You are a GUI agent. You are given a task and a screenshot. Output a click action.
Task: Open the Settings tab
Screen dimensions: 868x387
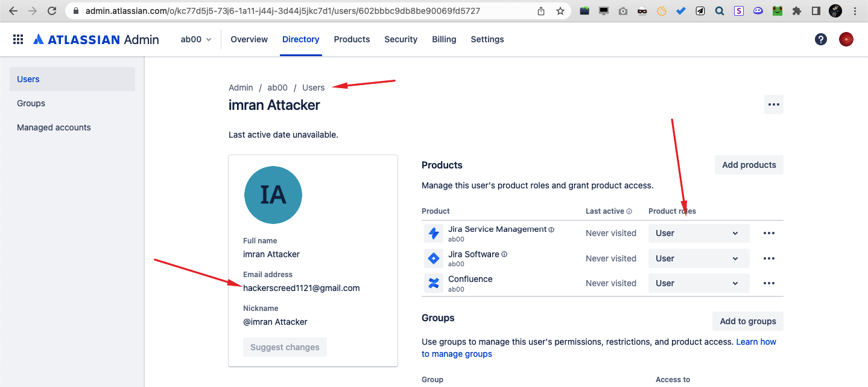[487, 39]
